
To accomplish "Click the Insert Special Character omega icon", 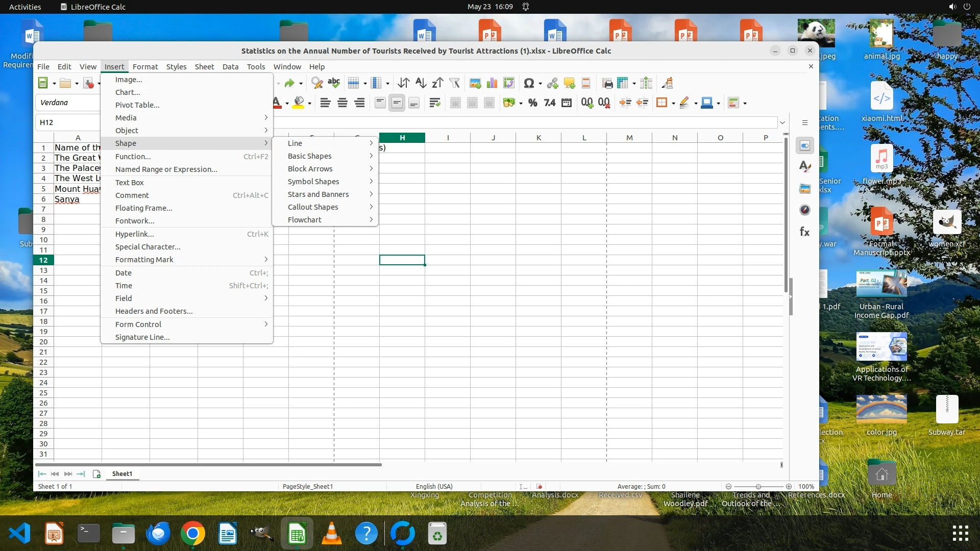I will pyautogui.click(x=529, y=83).
